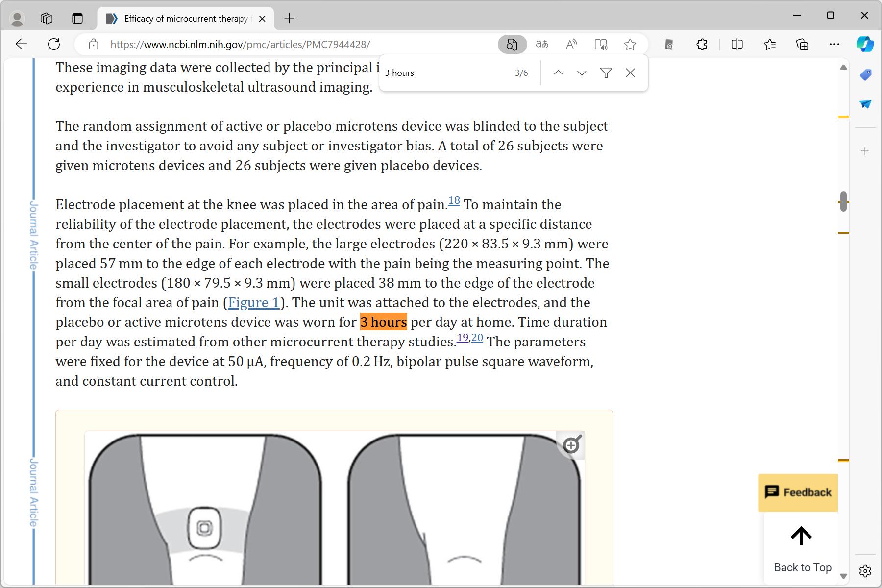
Task: Open the extension icon beside the star
Action: pyautogui.click(x=669, y=45)
